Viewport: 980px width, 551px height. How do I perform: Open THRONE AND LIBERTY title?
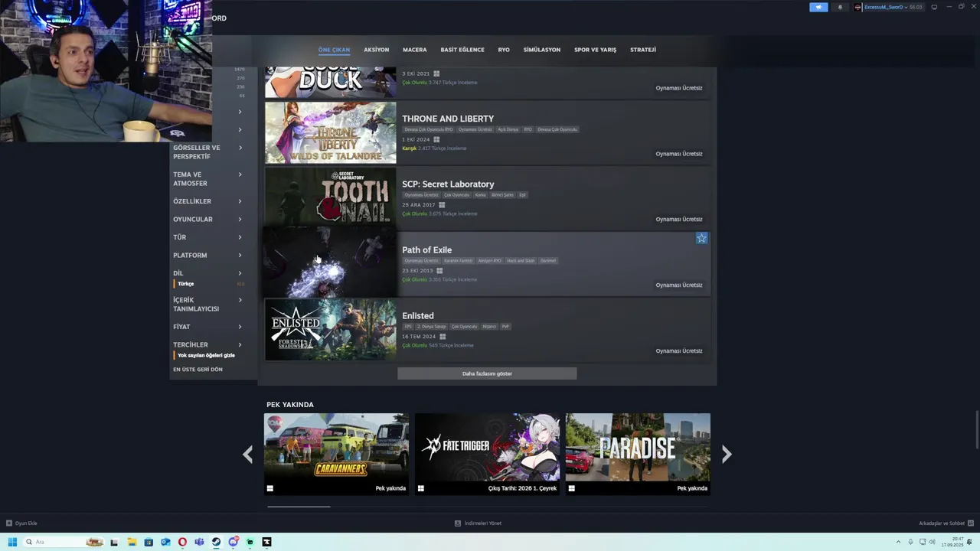coord(448,119)
